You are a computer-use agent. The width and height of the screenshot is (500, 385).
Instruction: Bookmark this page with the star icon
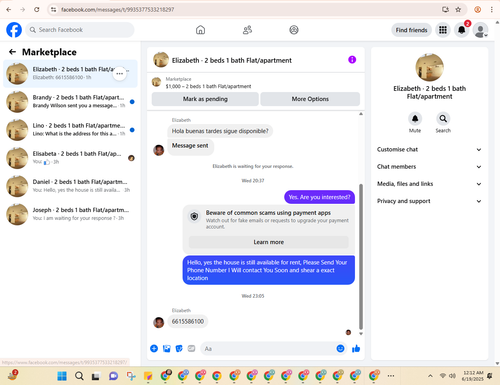click(x=458, y=10)
